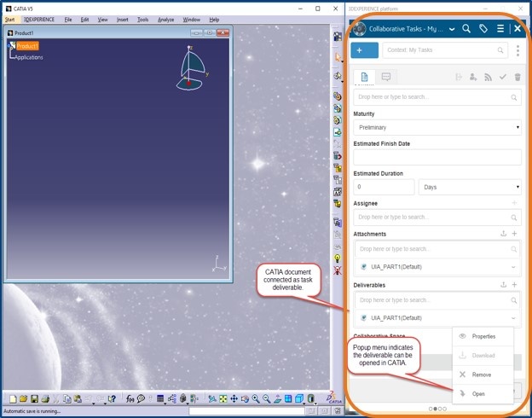This screenshot has width=532, height=418.
Task: Open the Window menu
Action: 192,20
